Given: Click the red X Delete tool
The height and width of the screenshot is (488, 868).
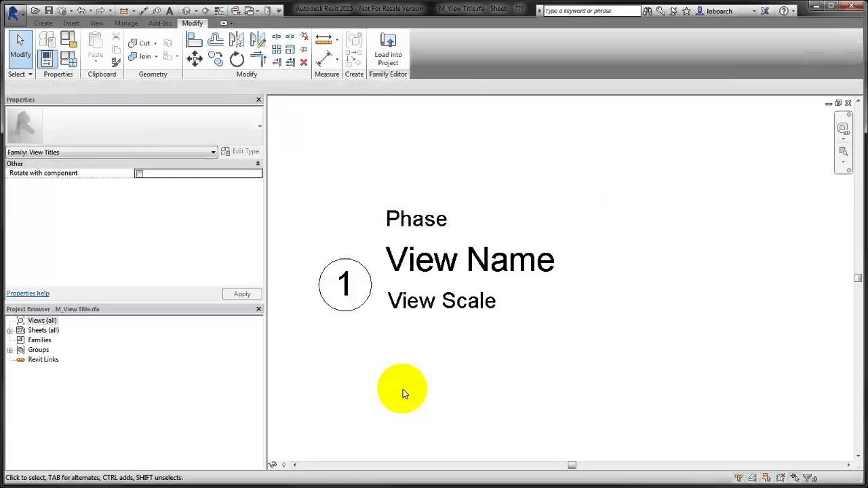Looking at the screenshot, I should click(304, 62).
